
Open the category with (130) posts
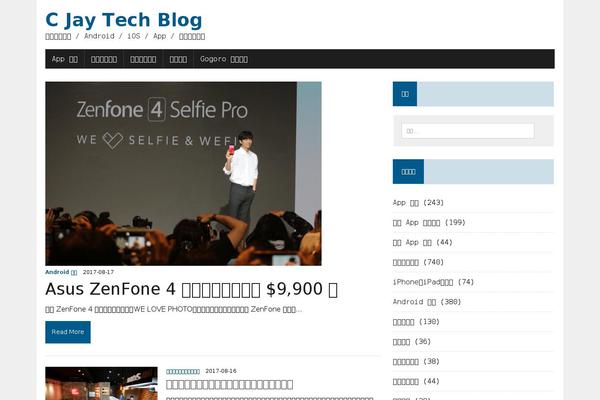tap(416, 322)
